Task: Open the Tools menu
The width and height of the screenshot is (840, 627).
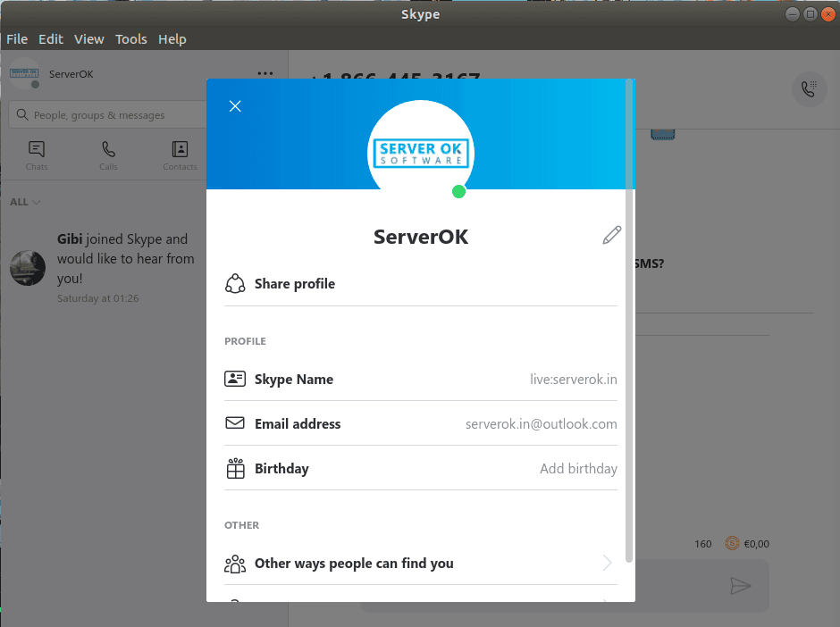Action: click(131, 38)
